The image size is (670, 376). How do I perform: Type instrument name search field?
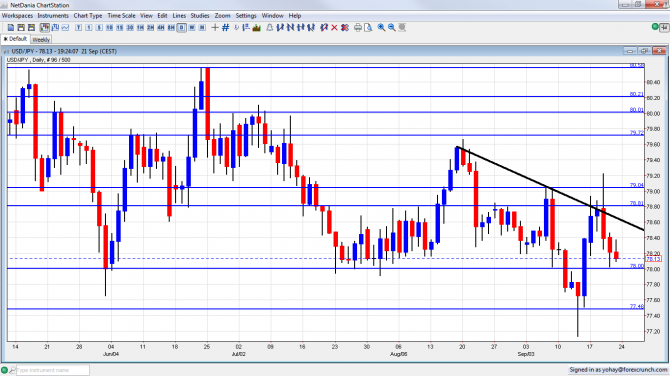tap(53, 370)
